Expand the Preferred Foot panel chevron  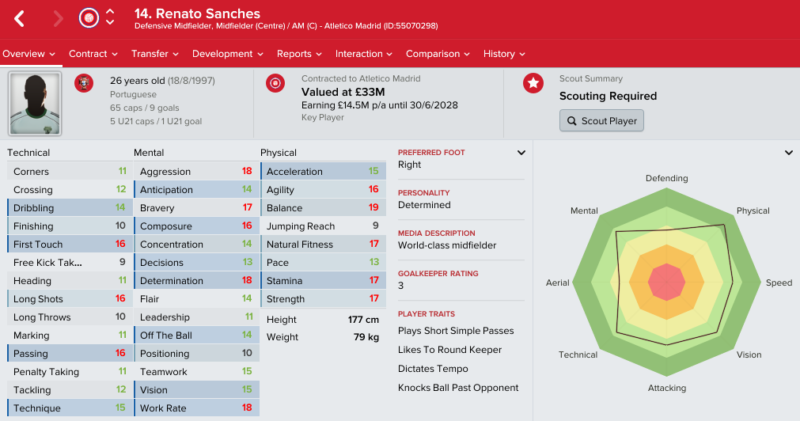[x=521, y=153]
